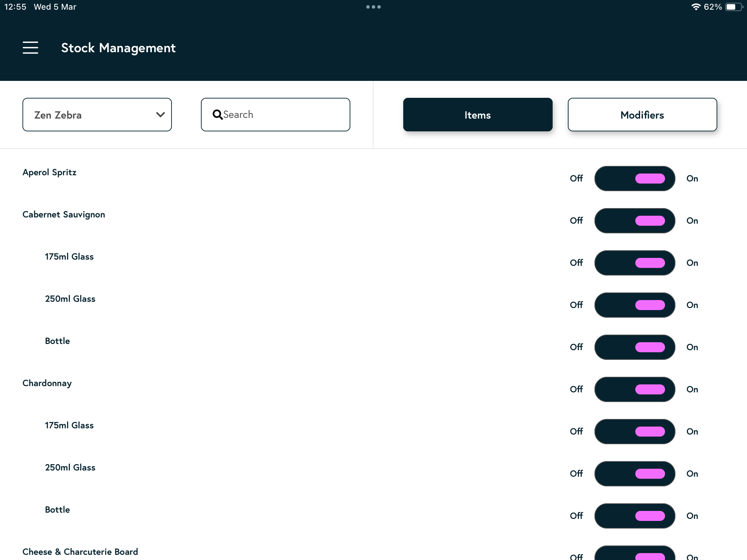
Task: Click the On label for Chardonnay 250ml Glass
Action: pos(692,474)
